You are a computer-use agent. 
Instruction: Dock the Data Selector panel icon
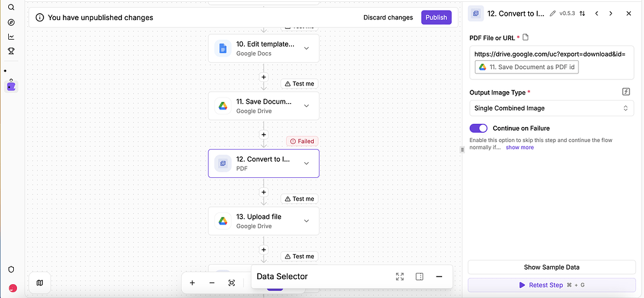coord(419,277)
